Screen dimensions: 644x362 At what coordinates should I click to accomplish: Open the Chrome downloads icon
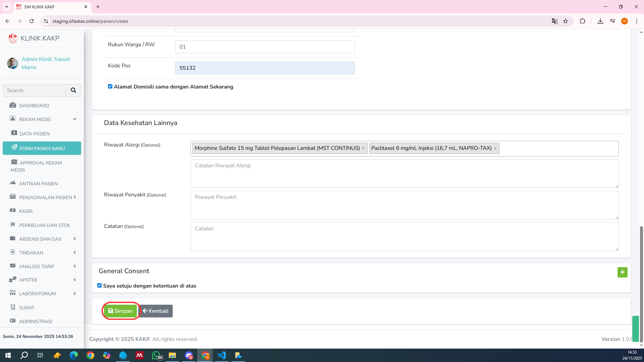pos(600,21)
